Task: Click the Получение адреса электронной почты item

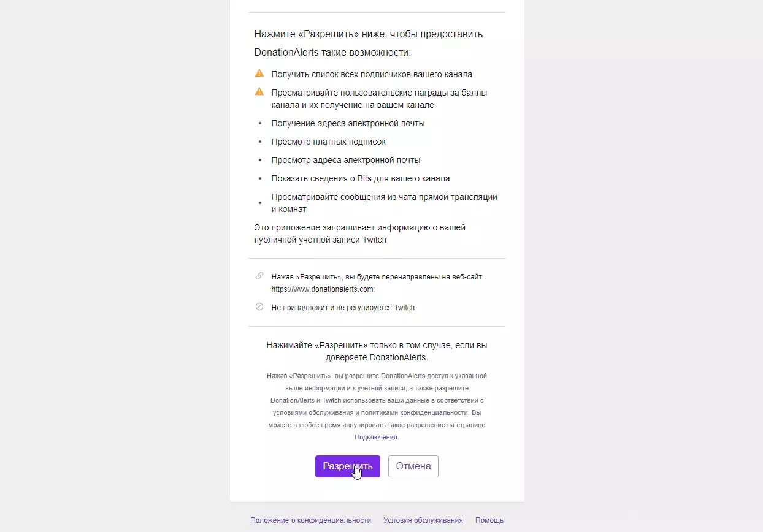Action: (348, 123)
